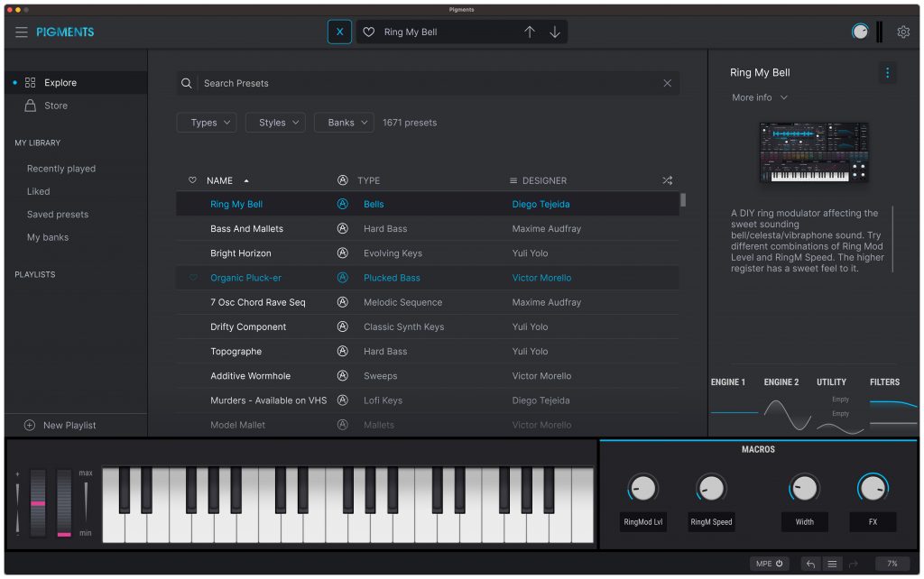Shuffle presets with the random icon
Image resolution: width=924 pixels, height=579 pixels.
click(668, 179)
